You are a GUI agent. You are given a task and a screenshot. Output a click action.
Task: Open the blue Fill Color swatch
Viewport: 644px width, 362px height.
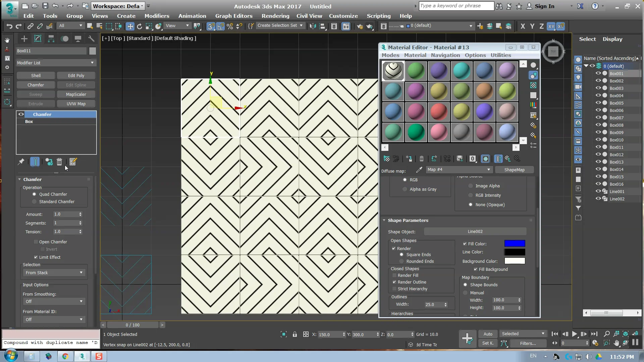515,243
